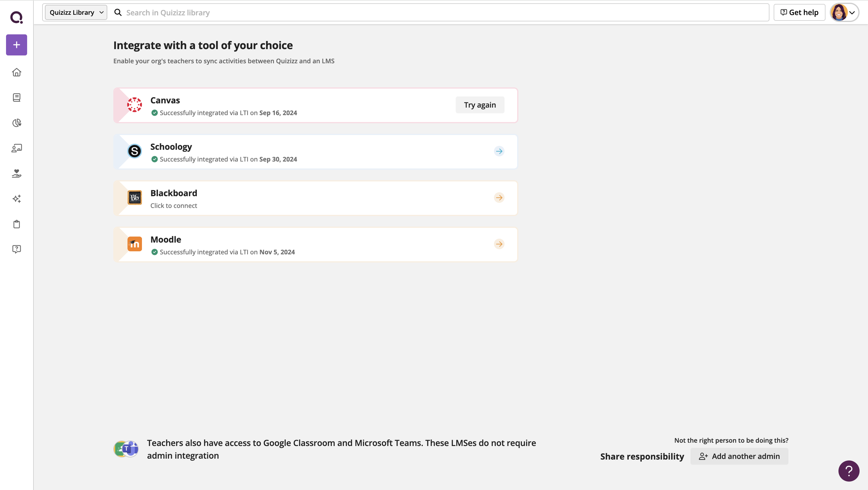Click the Try again button for Canvas
This screenshot has height=490, width=868.
point(480,105)
